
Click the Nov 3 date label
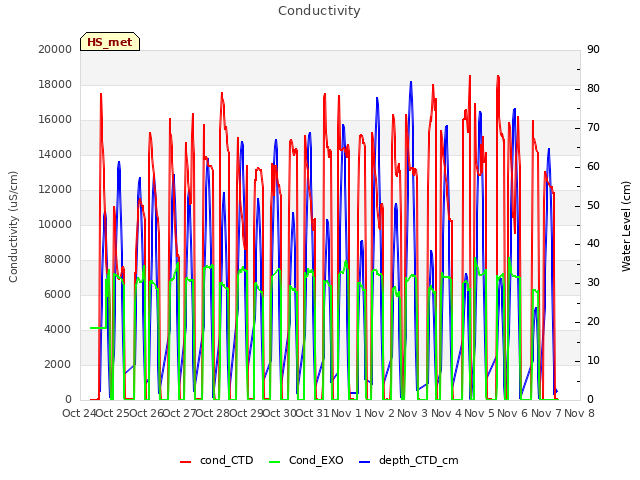point(413,413)
